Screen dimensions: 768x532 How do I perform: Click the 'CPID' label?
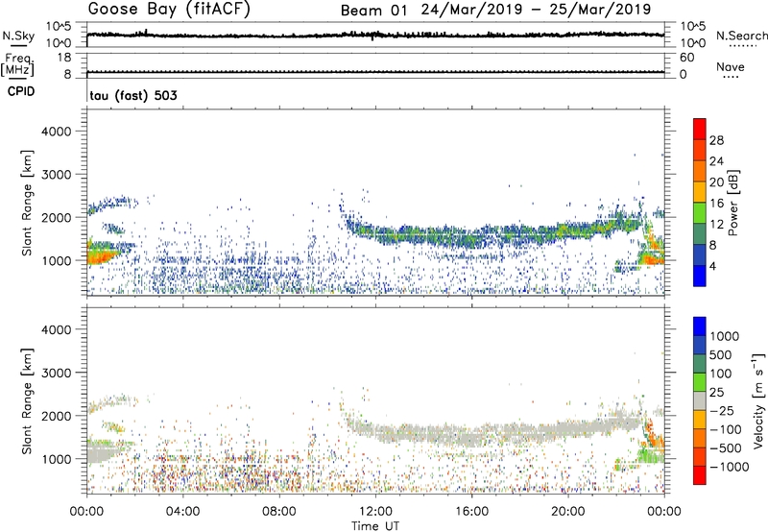[x=21, y=91]
